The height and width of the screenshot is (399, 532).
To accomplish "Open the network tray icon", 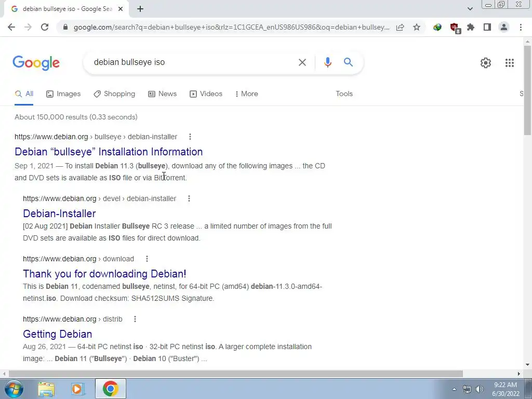I will coord(467,389).
